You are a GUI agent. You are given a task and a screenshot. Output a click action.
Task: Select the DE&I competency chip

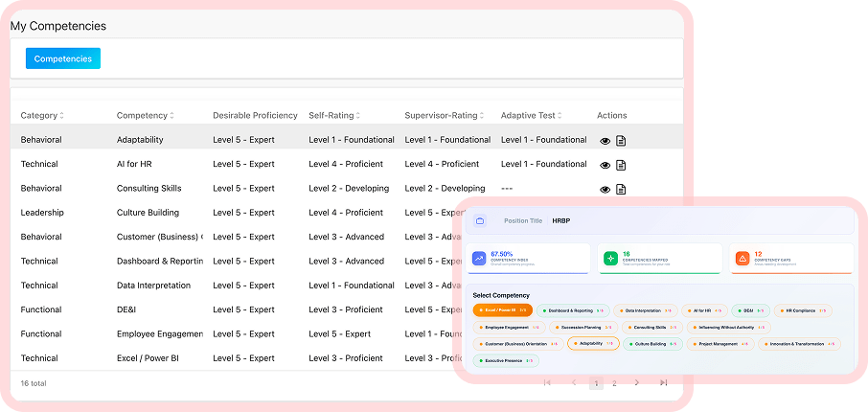point(751,310)
